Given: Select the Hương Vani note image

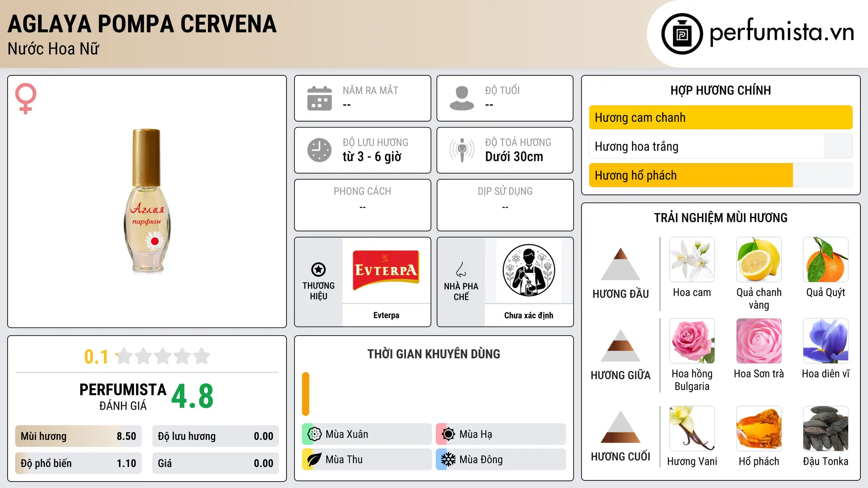Looking at the screenshot, I should pyautogui.click(x=692, y=429).
